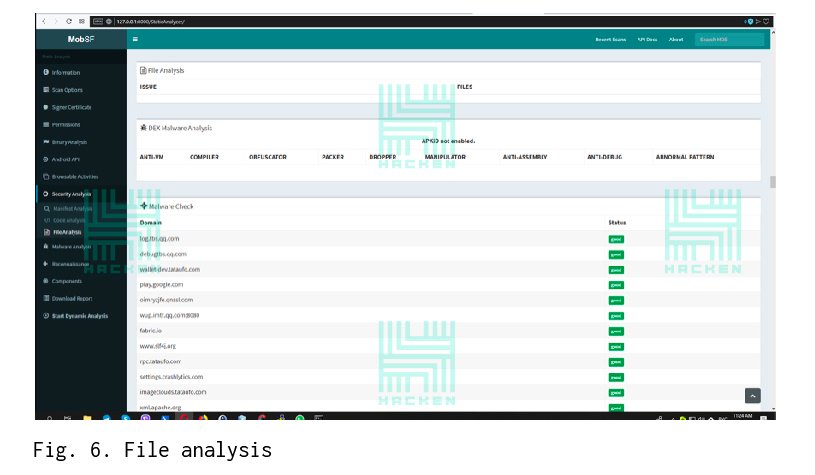The height and width of the screenshot is (475, 815).
Task: Click the 'ISSUE' column header in File Analysis
Action: [x=148, y=87]
